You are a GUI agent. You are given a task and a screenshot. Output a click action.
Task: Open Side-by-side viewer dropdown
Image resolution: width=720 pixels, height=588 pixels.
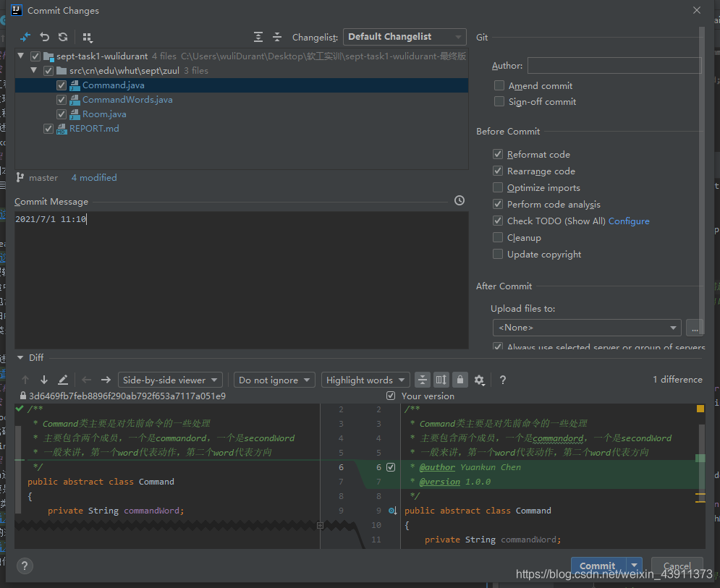pos(170,380)
